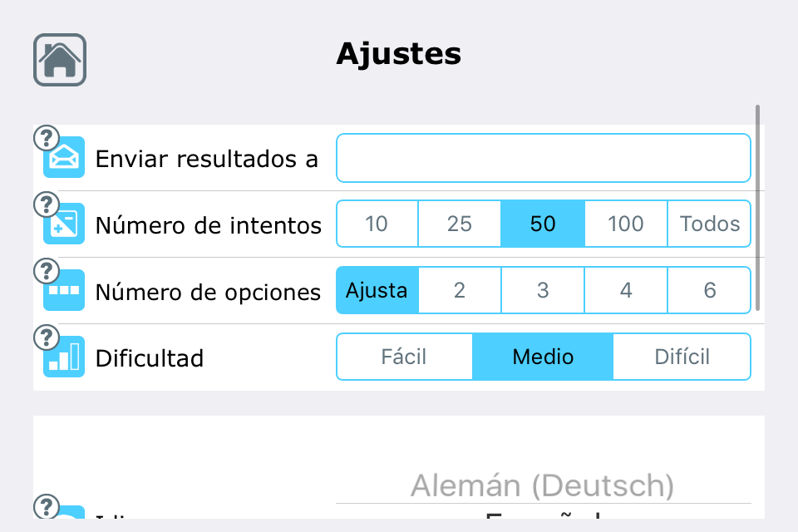Set number of attempts to 25
The width and height of the screenshot is (798, 532).
coord(459,224)
